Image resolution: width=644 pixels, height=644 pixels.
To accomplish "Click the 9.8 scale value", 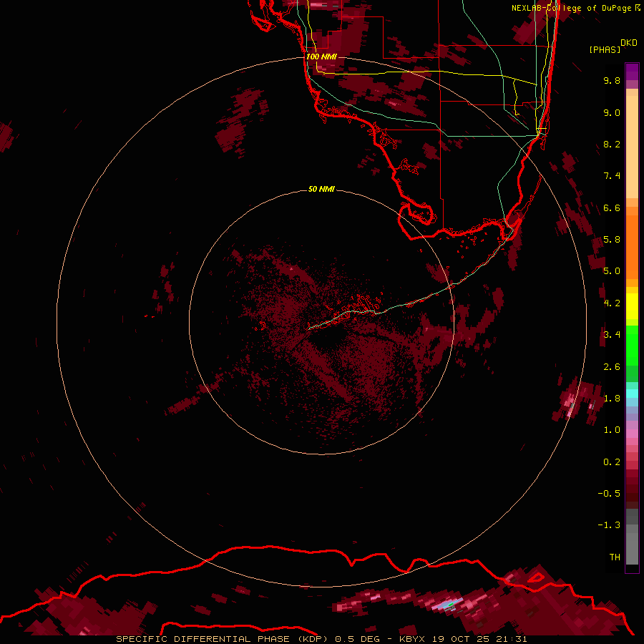I will point(612,80).
